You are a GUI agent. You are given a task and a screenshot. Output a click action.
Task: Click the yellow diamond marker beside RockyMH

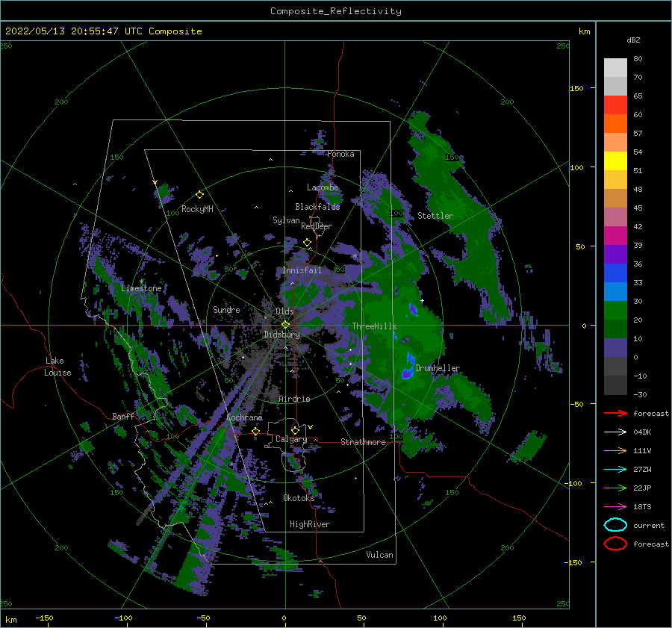click(199, 195)
